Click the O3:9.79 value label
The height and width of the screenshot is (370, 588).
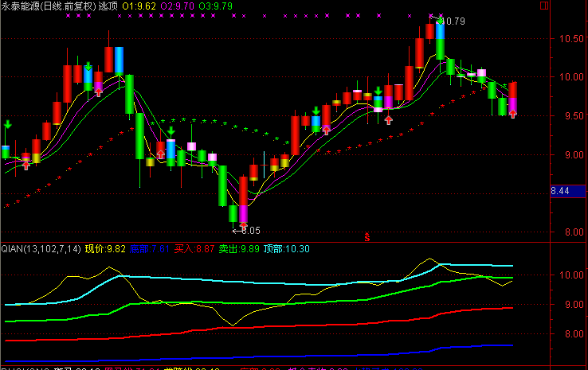point(217,6)
